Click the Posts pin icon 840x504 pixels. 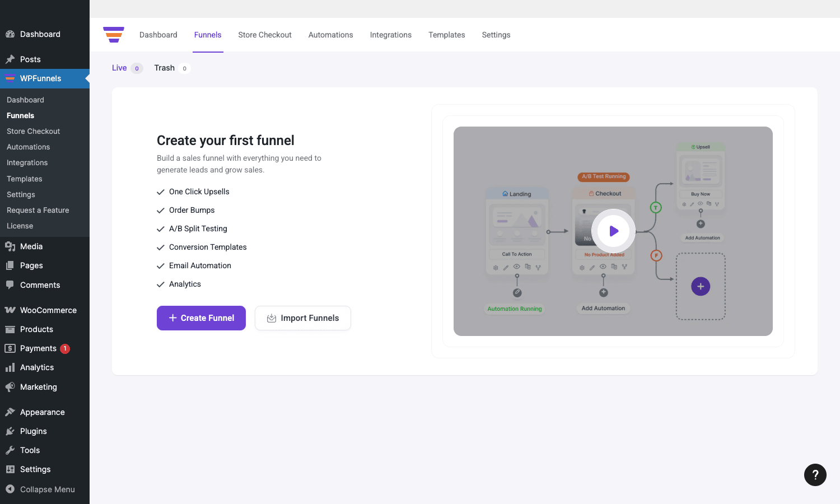(x=10, y=59)
